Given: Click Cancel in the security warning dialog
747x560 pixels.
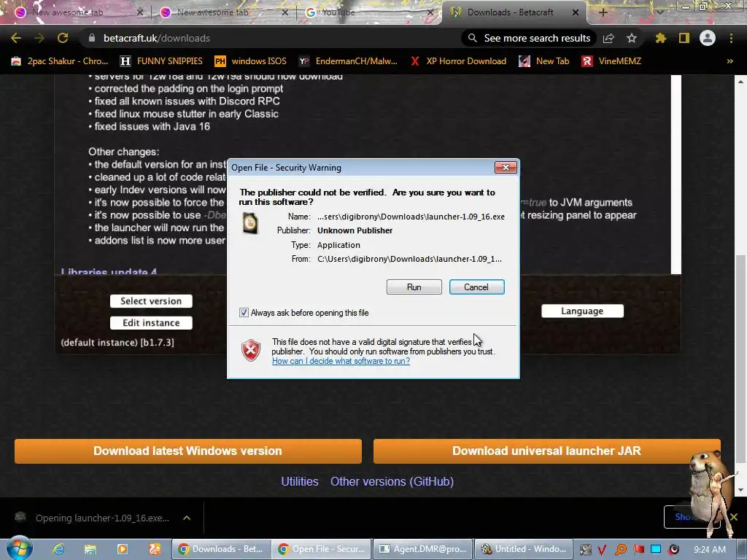Looking at the screenshot, I should 476,287.
